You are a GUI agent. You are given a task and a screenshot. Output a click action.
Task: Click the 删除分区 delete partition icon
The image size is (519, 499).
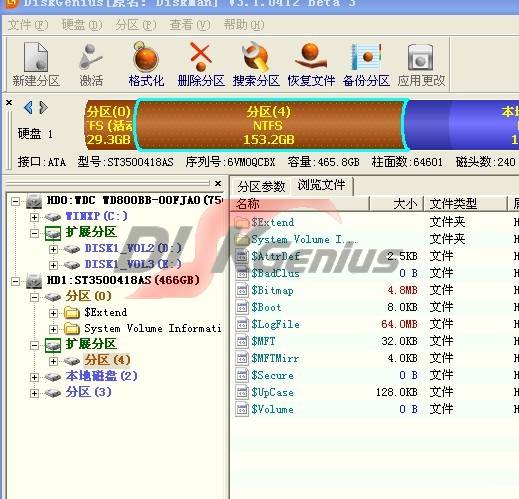pos(201,64)
